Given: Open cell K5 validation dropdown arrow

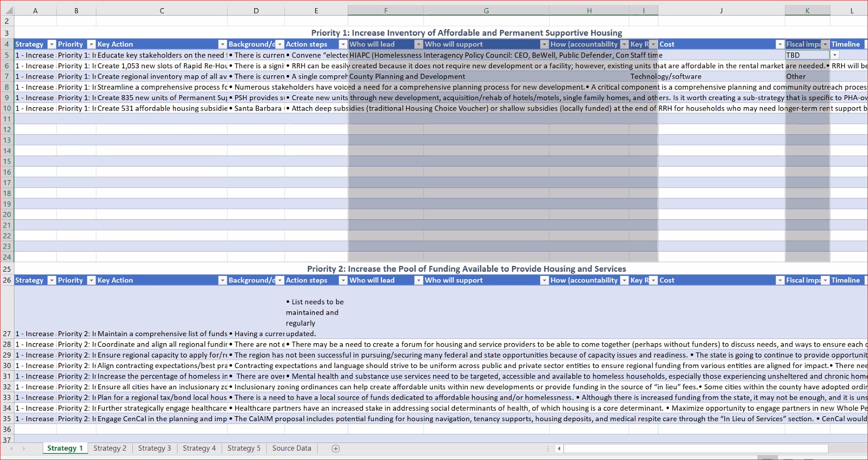Looking at the screenshot, I should point(835,55).
